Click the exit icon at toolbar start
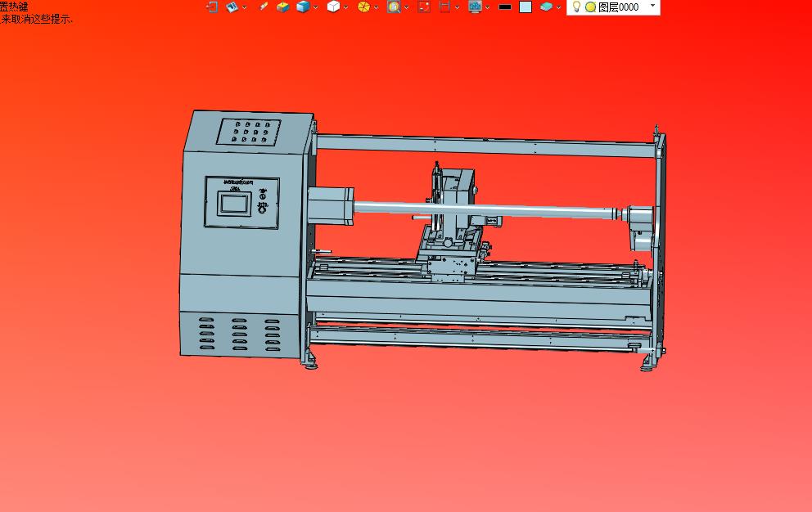The height and width of the screenshot is (512, 812). [212, 7]
